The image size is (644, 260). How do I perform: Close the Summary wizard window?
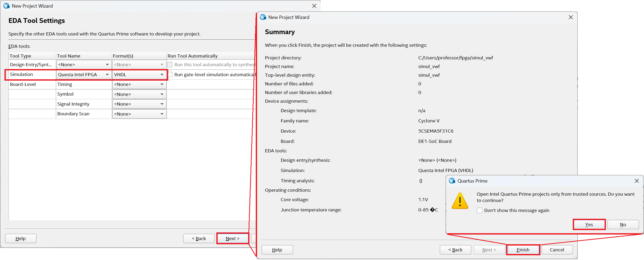570,17
